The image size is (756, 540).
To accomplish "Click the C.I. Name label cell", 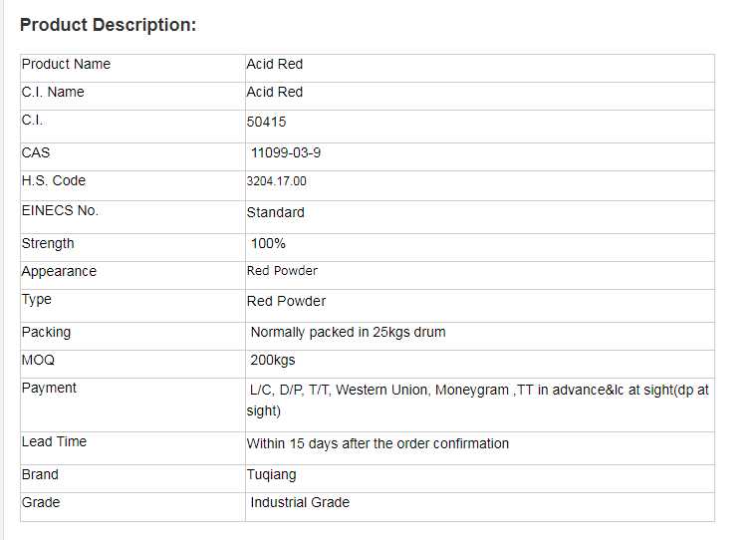I will tap(53, 92).
